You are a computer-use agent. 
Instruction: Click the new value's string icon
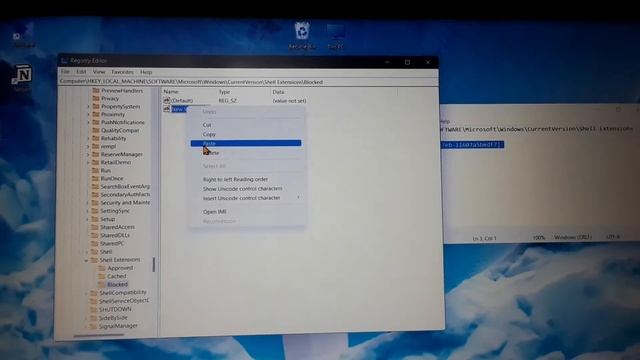click(x=167, y=109)
